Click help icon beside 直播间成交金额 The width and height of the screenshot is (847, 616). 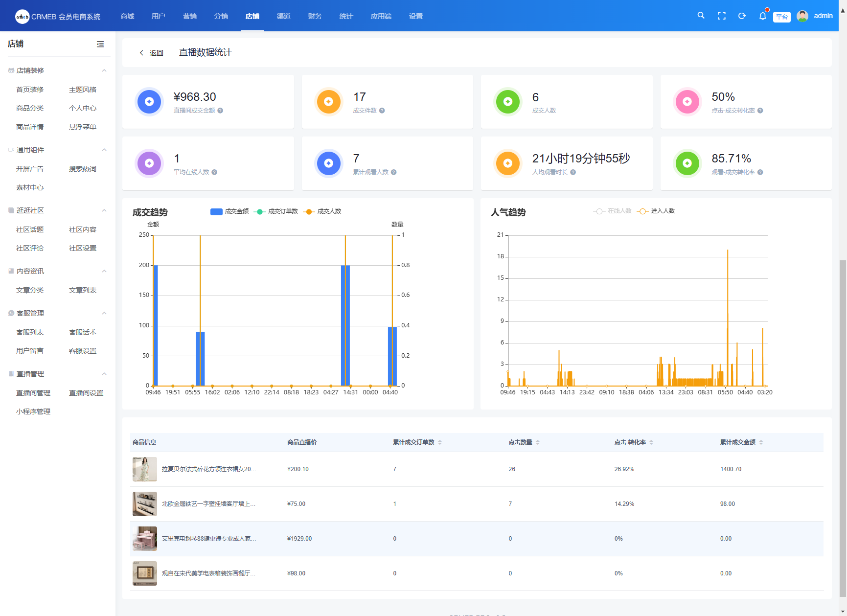(220, 111)
